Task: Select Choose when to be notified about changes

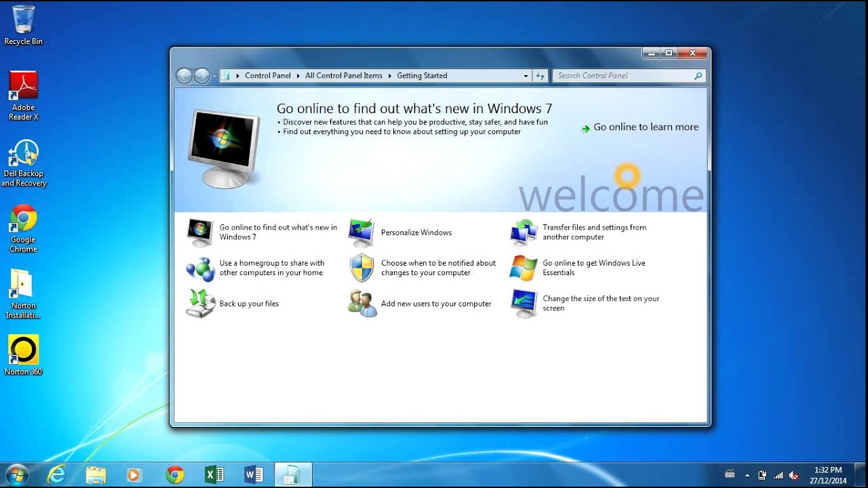Action: [x=423, y=268]
